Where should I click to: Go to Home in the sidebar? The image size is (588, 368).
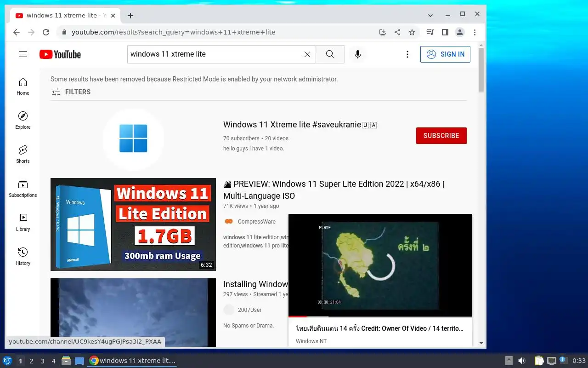point(23,86)
